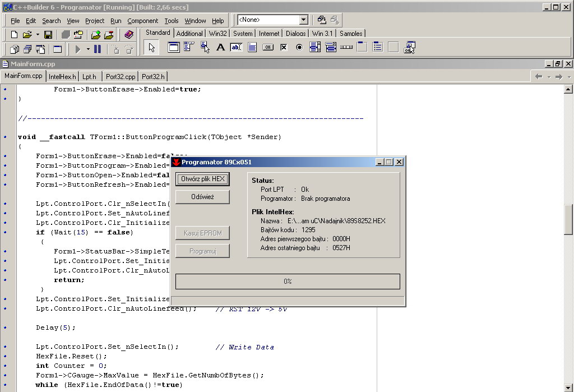Image resolution: width=574 pixels, height=392 pixels.
Task: Select the CheckBox component icon
Action: click(x=284, y=47)
